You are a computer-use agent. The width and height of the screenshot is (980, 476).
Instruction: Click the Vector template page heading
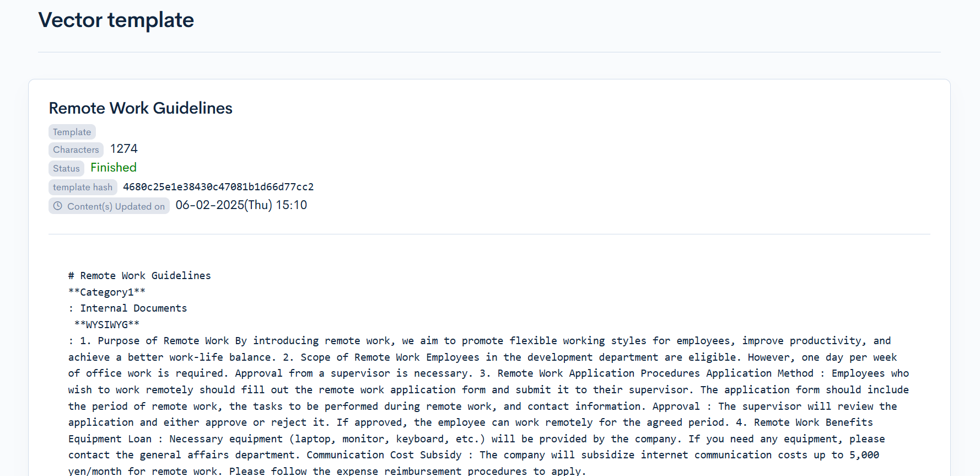(x=116, y=20)
